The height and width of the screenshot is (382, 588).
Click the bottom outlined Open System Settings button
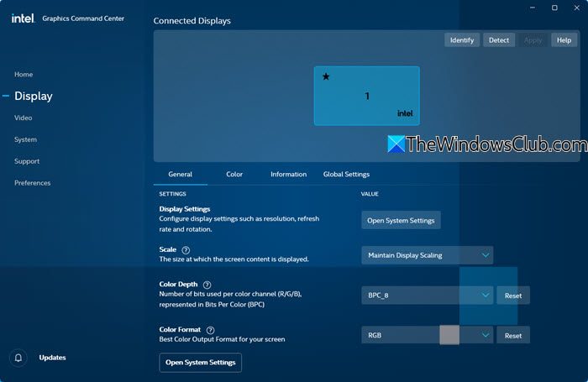click(x=200, y=363)
